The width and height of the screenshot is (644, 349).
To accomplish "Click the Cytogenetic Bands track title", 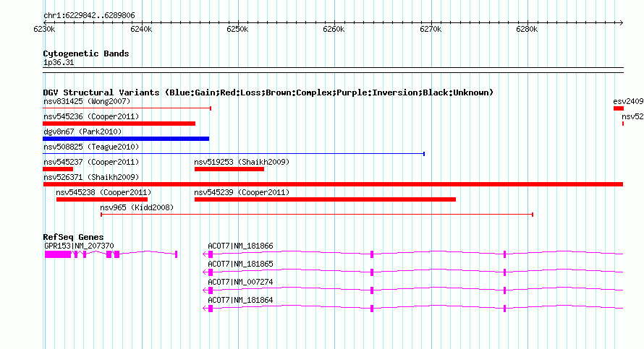I will 86,53.
